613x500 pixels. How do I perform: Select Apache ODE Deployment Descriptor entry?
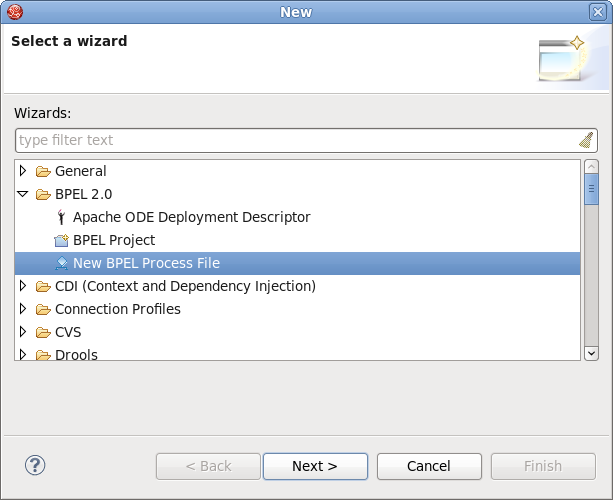191,217
